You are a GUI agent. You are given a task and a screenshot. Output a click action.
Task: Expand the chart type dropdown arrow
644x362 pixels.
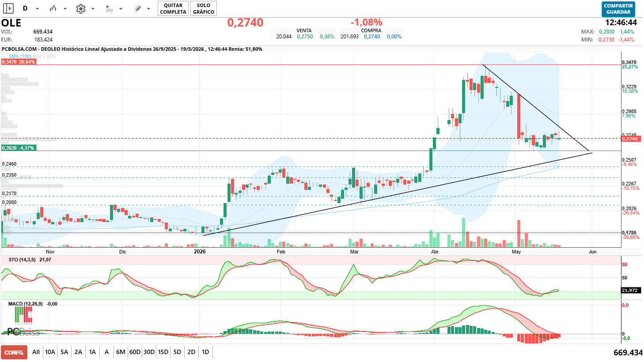click(65, 9)
